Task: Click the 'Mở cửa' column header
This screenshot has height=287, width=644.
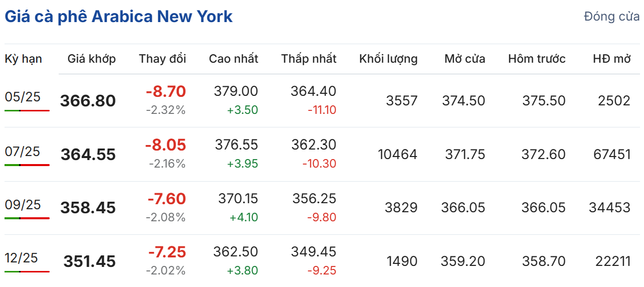Action: (464, 59)
